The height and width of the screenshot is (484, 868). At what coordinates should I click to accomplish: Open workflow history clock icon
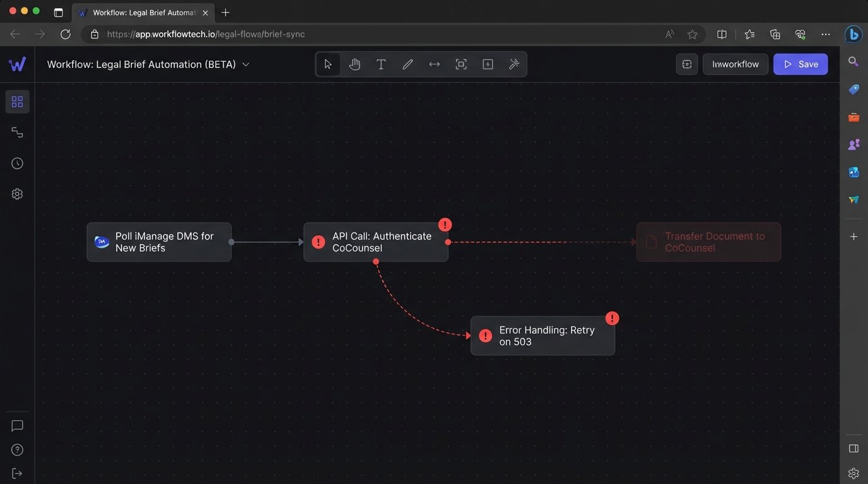tap(17, 163)
